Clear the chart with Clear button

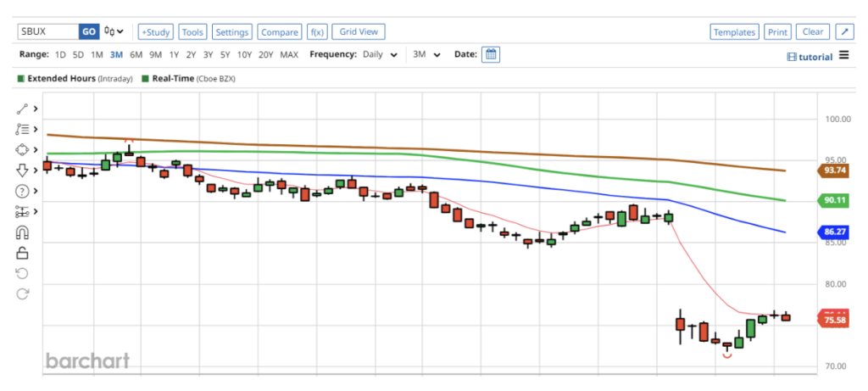(813, 32)
